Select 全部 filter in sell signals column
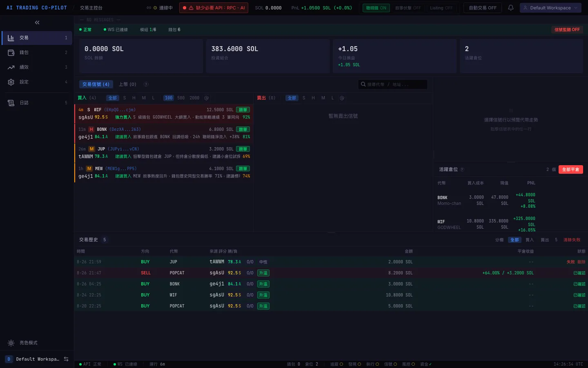Image resolution: width=588 pixels, height=368 pixels. 292,98
